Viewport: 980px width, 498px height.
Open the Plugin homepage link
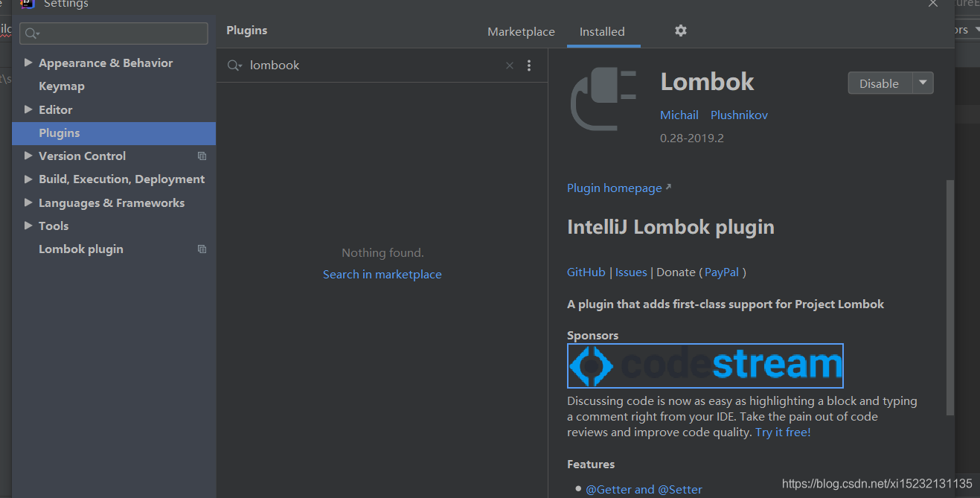click(x=615, y=188)
